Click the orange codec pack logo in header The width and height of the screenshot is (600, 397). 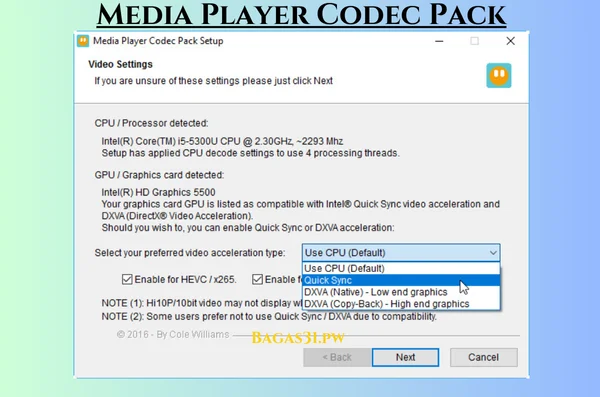click(499, 75)
